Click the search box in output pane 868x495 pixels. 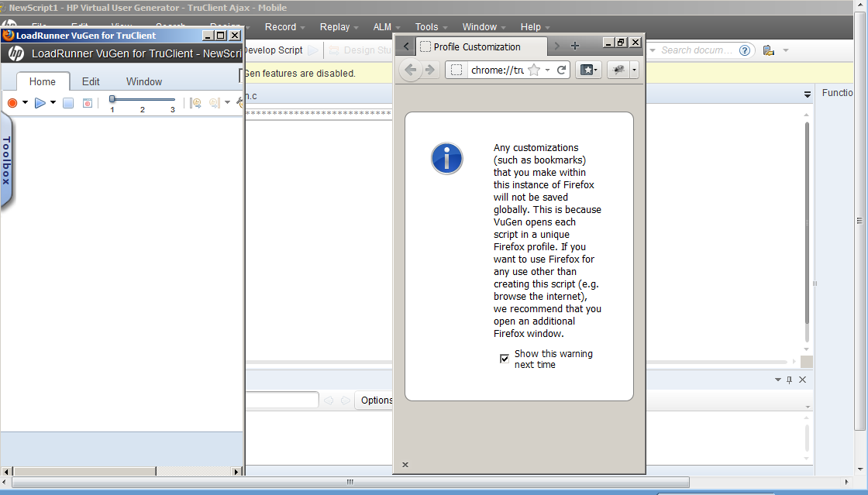coord(282,400)
